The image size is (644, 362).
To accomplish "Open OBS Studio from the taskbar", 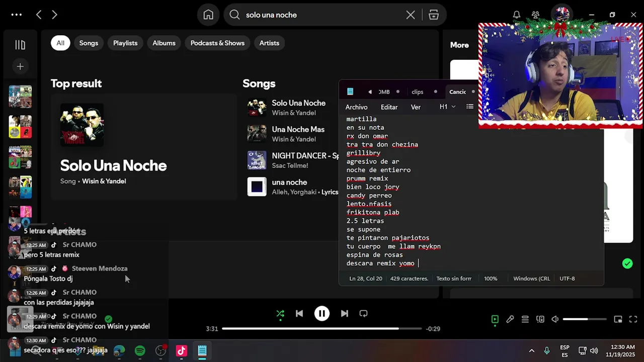I will point(161,351).
